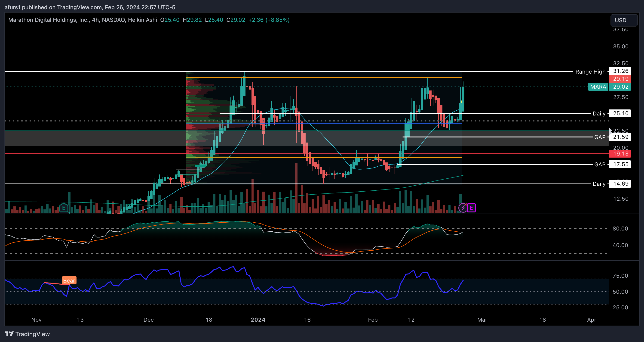Click the 29.02 current price label
The image size is (644, 342).
click(x=620, y=87)
